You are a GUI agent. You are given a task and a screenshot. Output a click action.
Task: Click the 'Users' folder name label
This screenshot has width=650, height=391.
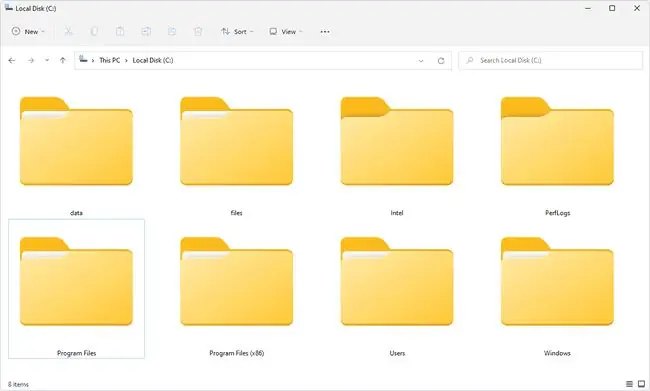pyautogui.click(x=397, y=353)
